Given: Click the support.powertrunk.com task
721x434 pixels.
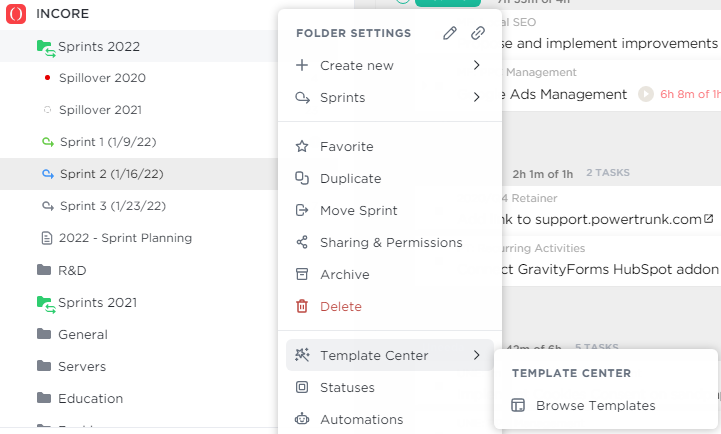Looking at the screenshot, I should pyautogui.click(x=602, y=219).
